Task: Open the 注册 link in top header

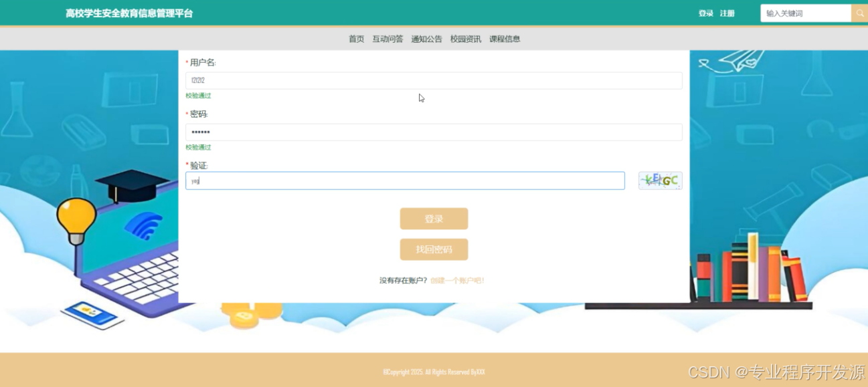Action: 727,13
